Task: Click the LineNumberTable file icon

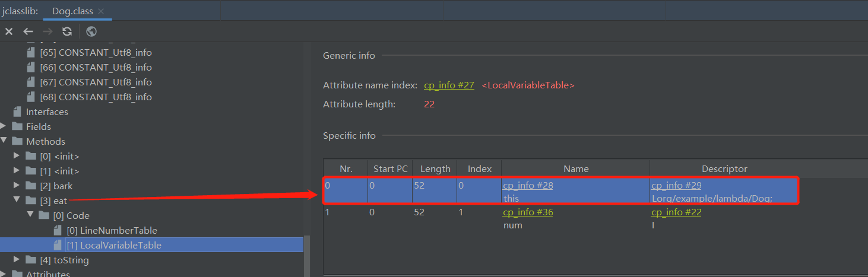Action: [58, 230]
